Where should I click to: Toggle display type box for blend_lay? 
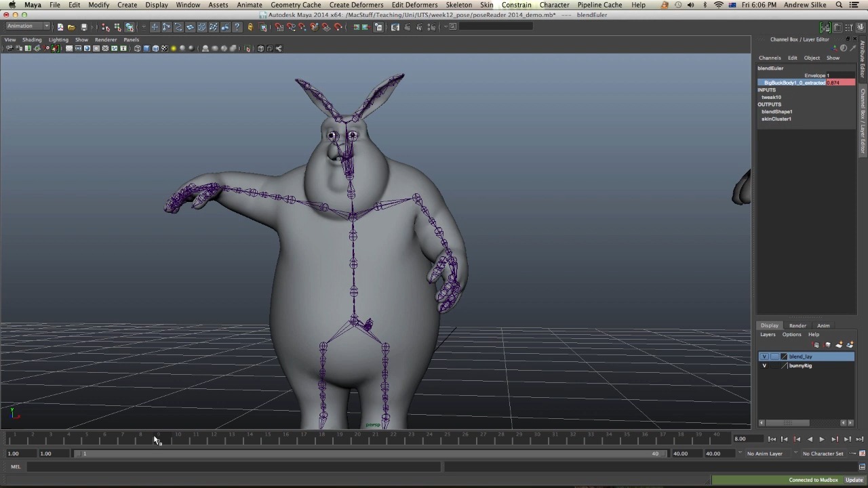pyautogui.click(x=774, y=357)
